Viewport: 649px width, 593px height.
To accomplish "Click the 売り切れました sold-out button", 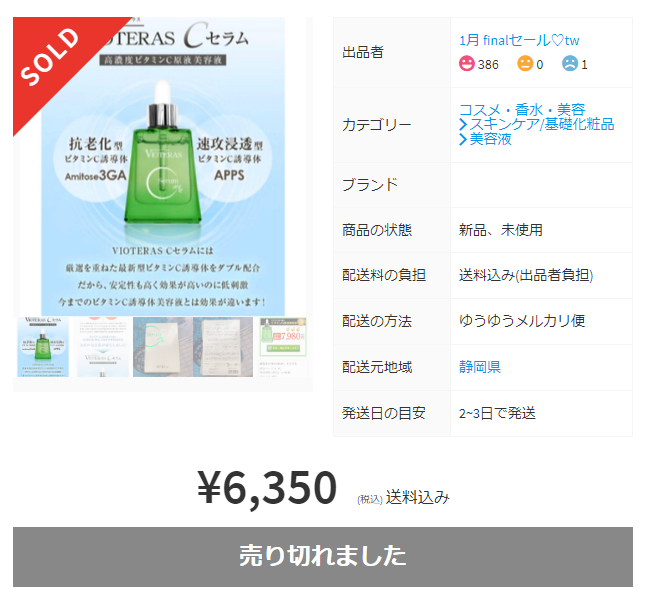I will [323, 557].
